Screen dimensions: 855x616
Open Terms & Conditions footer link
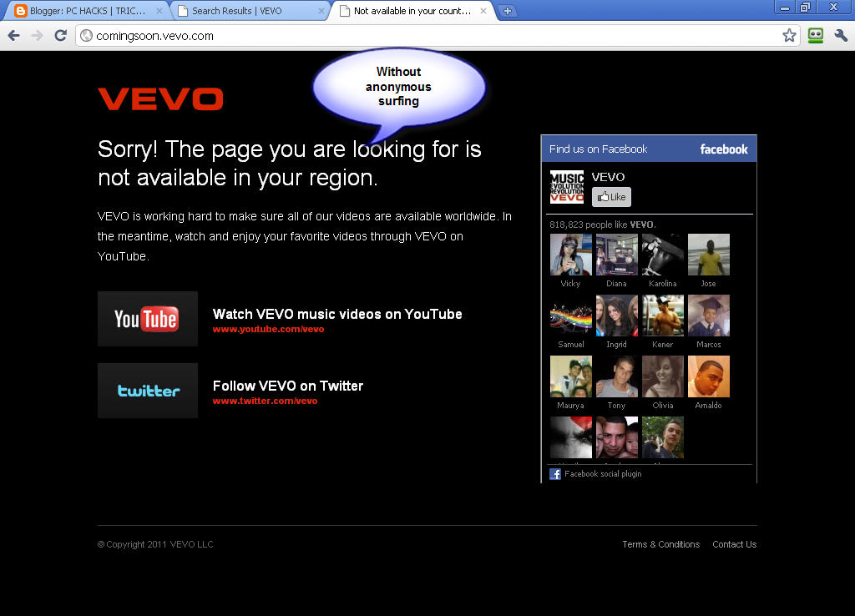[x=661, y=544]
